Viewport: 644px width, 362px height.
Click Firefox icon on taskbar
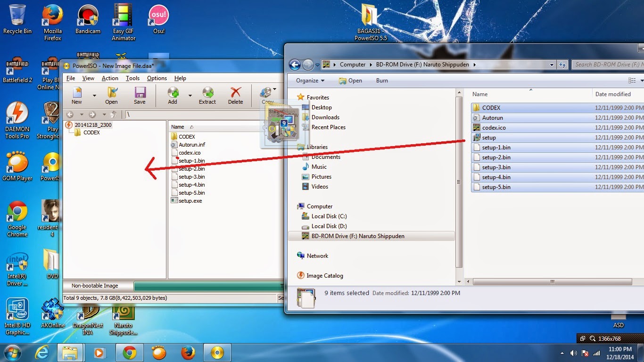tap(188, 353)
